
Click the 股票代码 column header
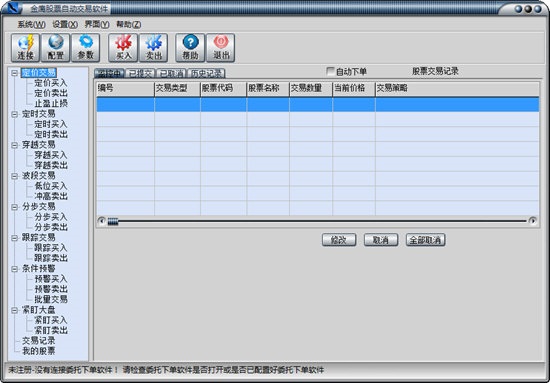pyautogui.click(x=223, y=89)
